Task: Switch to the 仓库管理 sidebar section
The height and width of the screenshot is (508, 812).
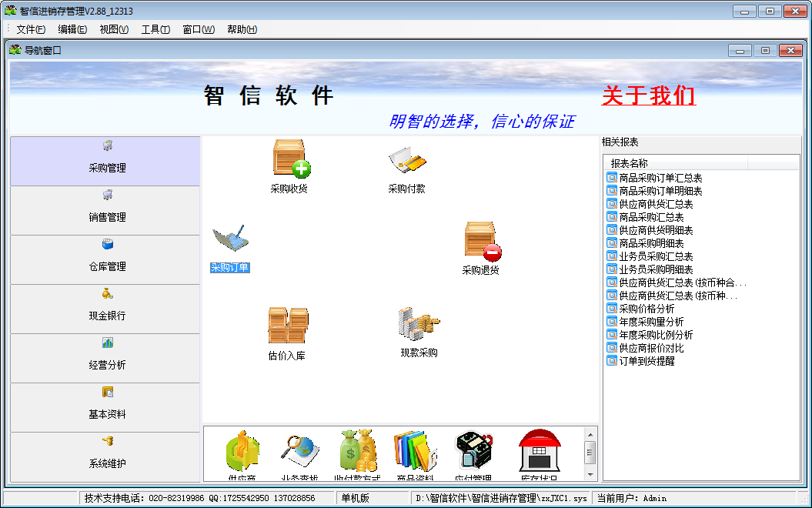Action: click(x=105, y=259)
